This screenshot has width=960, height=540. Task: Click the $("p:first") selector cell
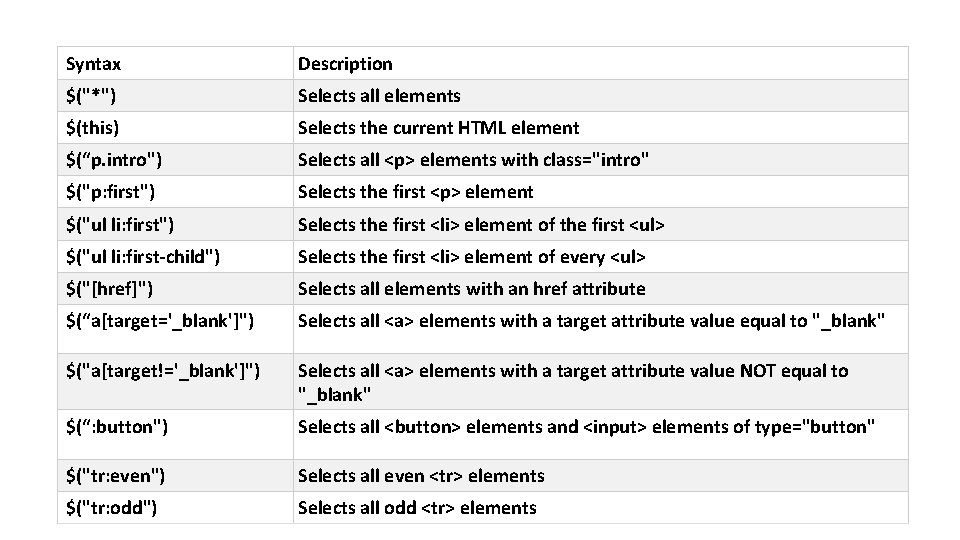(x=110, y=192)
